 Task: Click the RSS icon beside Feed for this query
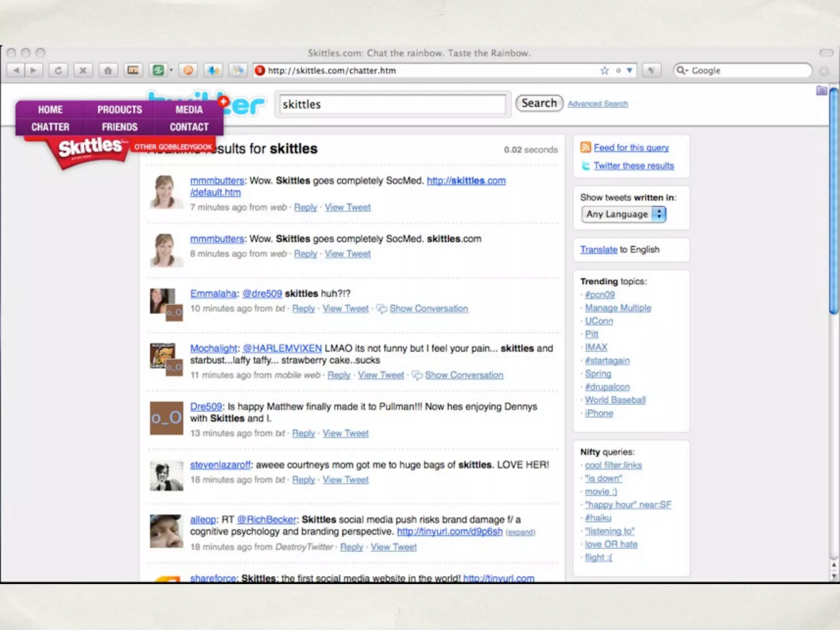tap(585, 147)
